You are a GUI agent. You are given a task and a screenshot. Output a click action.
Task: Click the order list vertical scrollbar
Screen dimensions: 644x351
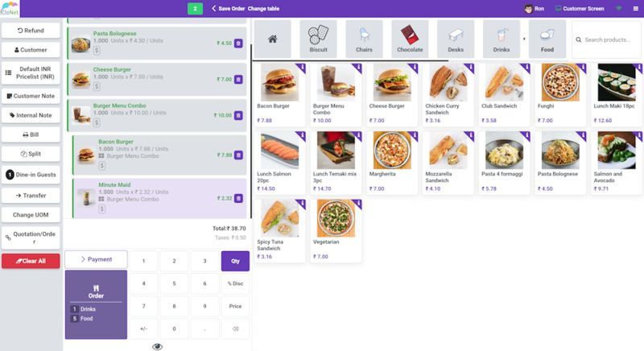(x=251, y=131)
